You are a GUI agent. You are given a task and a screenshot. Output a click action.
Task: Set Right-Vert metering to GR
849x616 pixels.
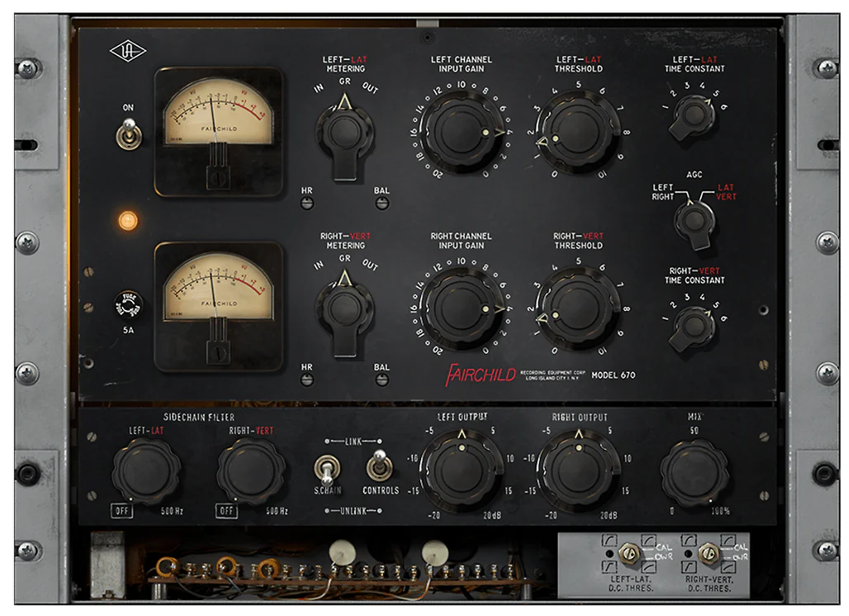coord(345,258)
